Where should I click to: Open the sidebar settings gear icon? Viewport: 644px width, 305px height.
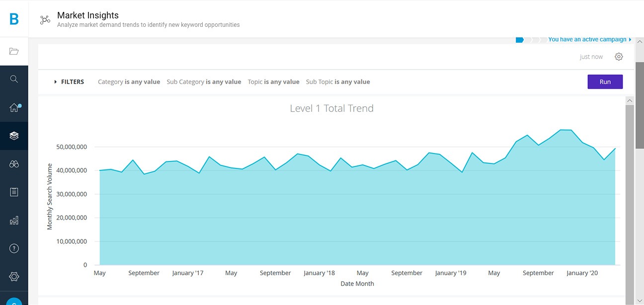point(14,276)
